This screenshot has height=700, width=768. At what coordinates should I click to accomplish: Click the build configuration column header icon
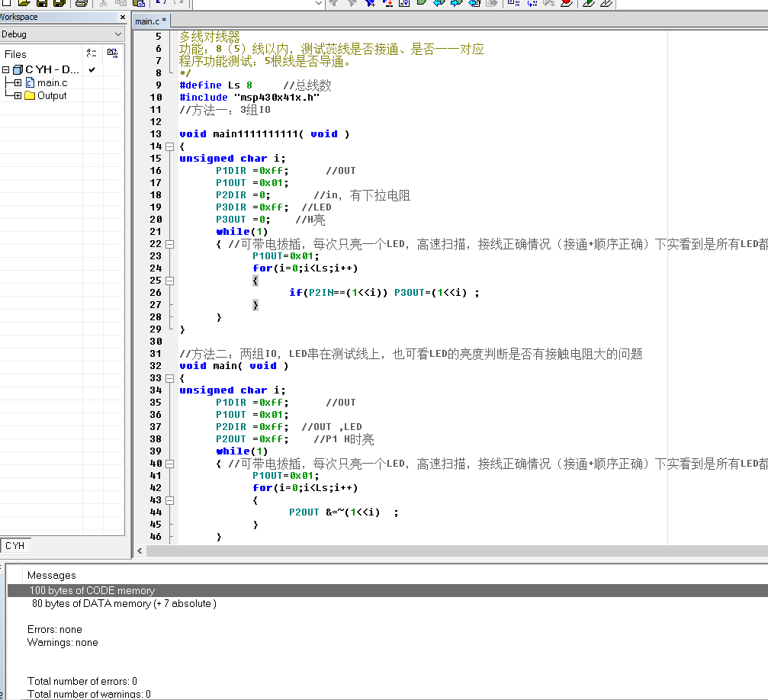click(92, 53)
